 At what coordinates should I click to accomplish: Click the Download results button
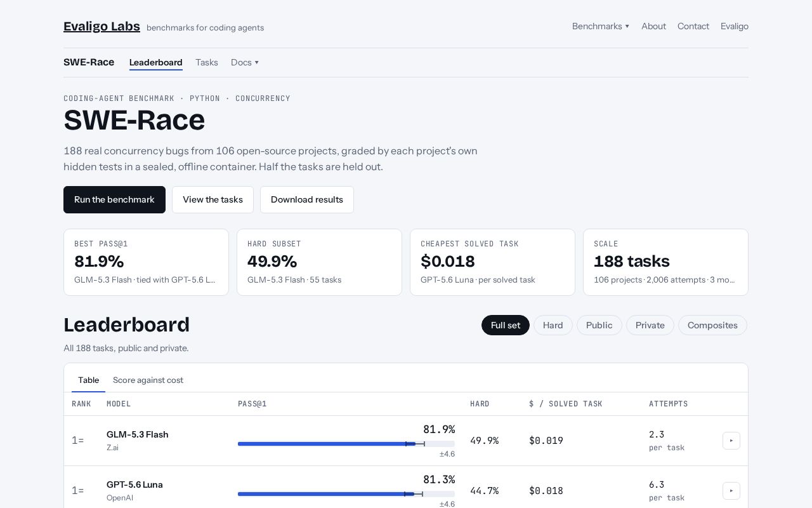pos(307,199)
